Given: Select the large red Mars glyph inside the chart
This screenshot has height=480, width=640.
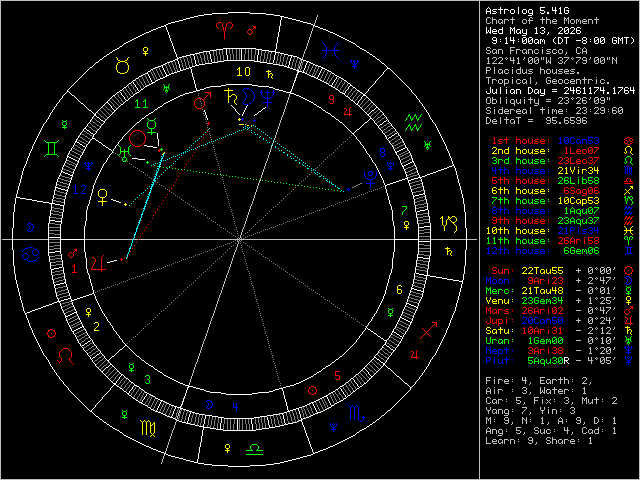Looking at the screenshot, I should 202,101.
